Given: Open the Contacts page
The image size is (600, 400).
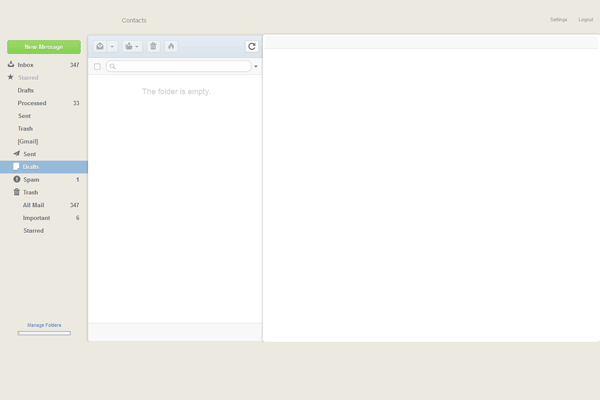Looking at the screenshot, I should 134,20.
